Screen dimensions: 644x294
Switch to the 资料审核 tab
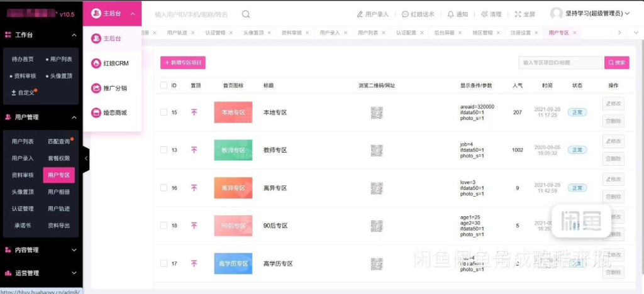click(292, 33)
